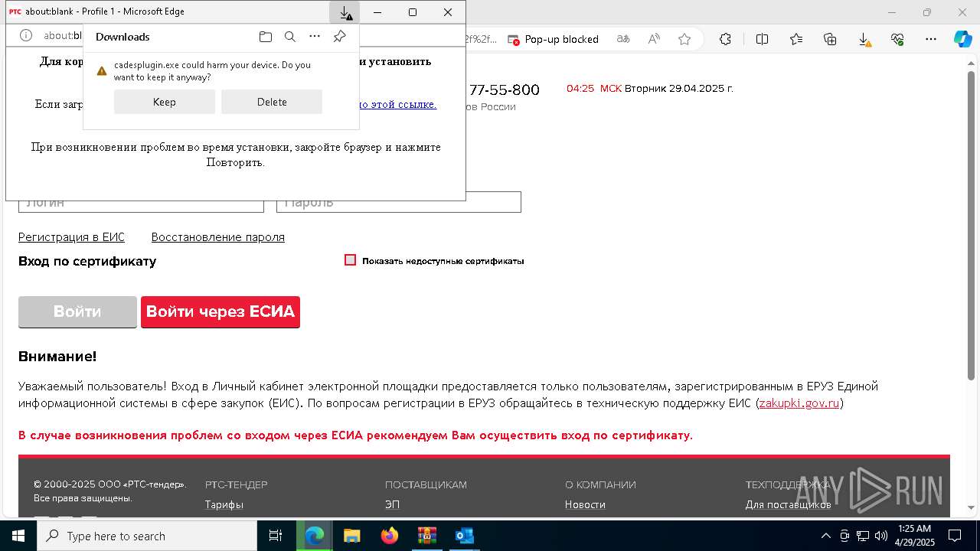Keep the cadesplugin.exe download
This screenshot has width=980, height=551.
click(x=165, y=102)
